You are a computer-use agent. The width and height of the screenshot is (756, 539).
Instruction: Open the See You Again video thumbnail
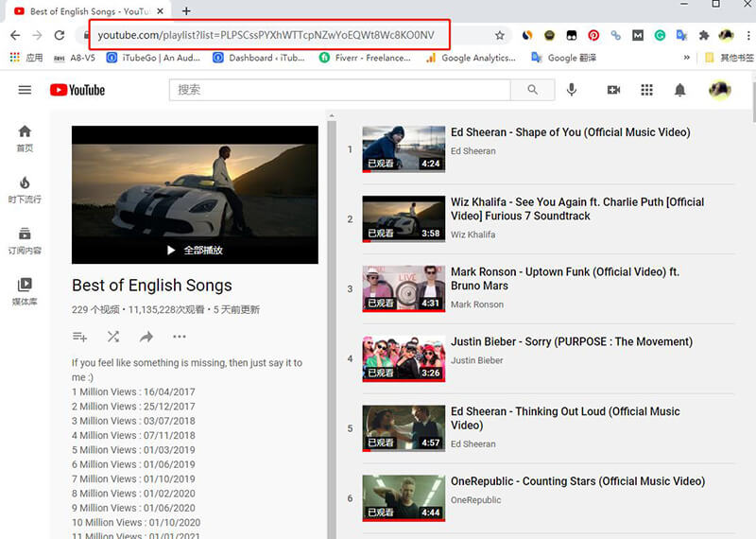[404, 218]
